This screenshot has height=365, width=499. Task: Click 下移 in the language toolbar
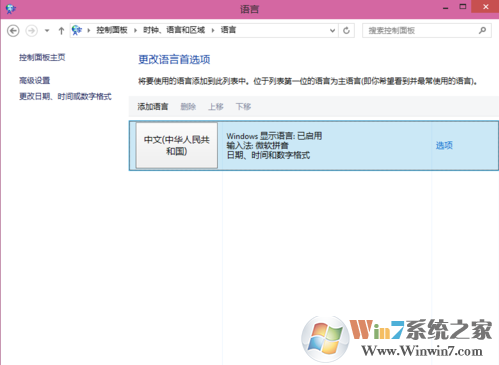[243, 107]
